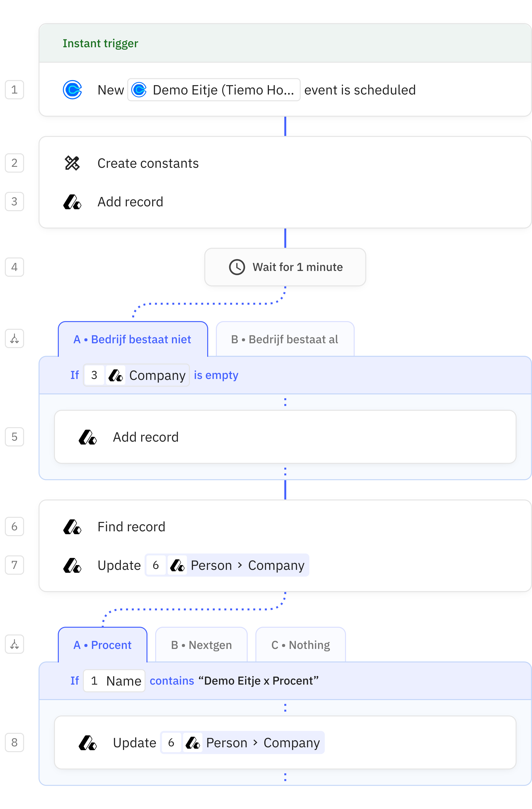The height and width of the screenshot is (809, 532).
Task: Select the C Nothing branch tab
Action: 300,645
